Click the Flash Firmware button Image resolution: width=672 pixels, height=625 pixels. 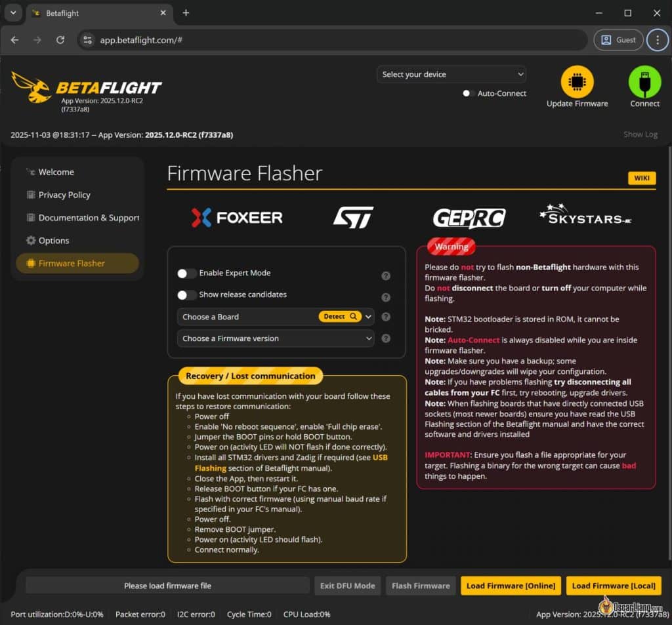tap(421, 586)
